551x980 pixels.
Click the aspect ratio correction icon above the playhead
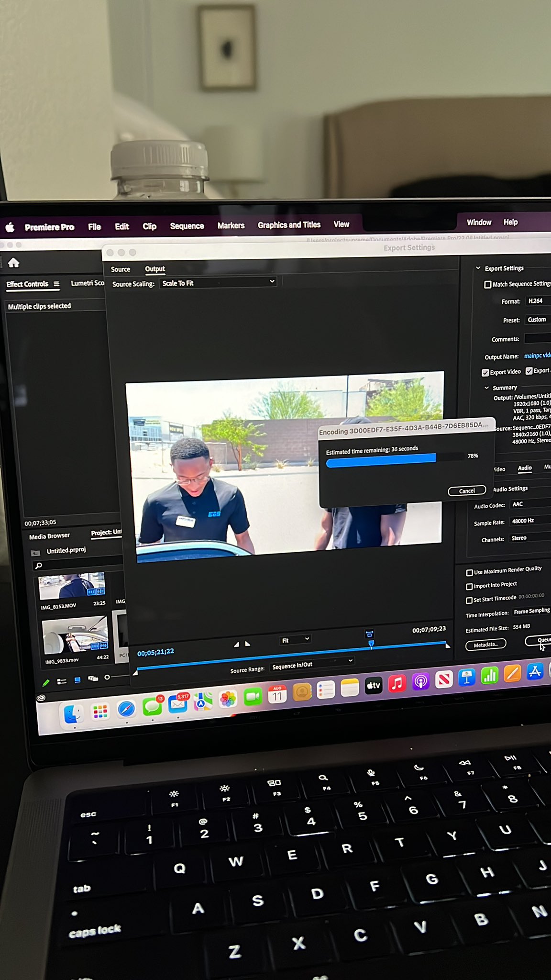pos(369,634)
